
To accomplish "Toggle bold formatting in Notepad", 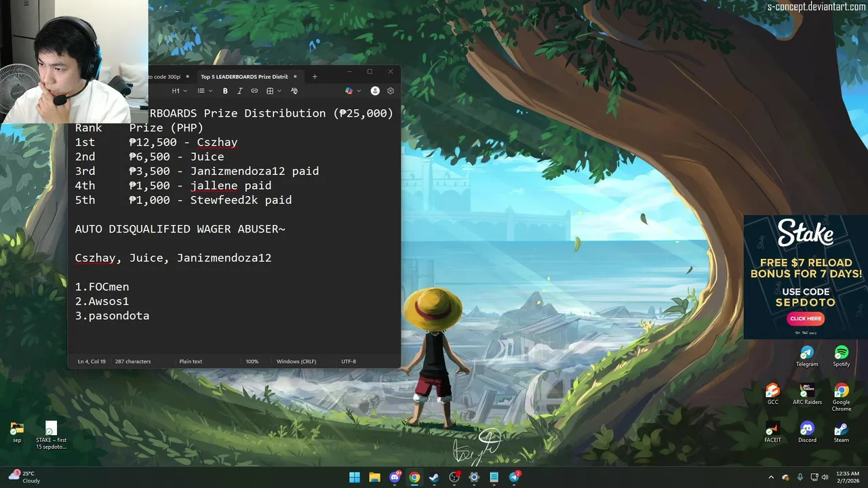I will coord(225,91).
